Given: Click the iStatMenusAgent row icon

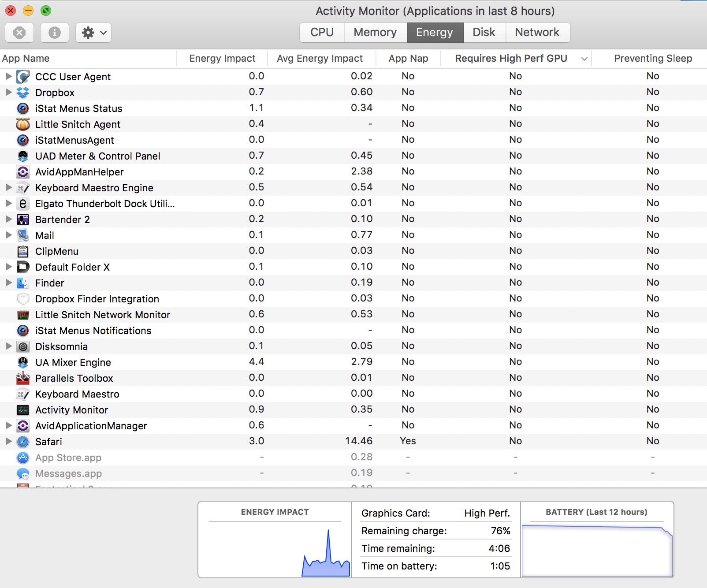Looking at the screenshot, I should pyautogui.click(x=23, y=140).
